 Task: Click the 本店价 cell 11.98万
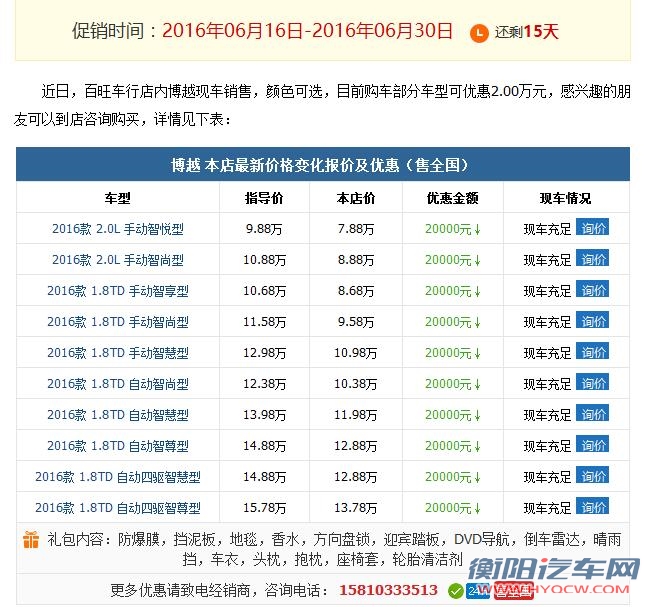pyautogui.click(x=356, y=415)
